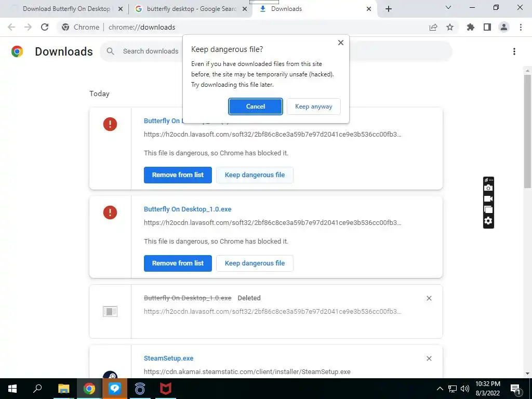Image resolution: width=532 pixels, height=399 pixels.
Task: Switch to butterfly desktop Google Search tab
Action: [x=191, y=9]
